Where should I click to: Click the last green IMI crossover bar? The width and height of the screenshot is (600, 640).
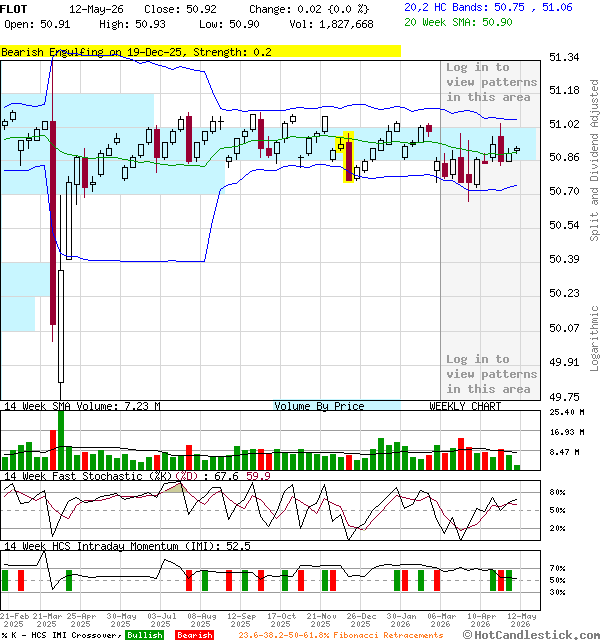(509, 580)
